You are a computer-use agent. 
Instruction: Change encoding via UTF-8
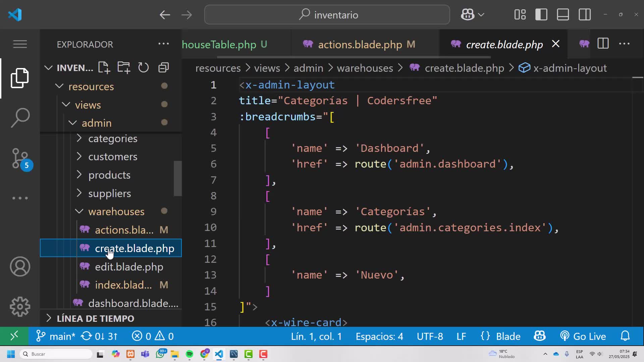(430, 336)
